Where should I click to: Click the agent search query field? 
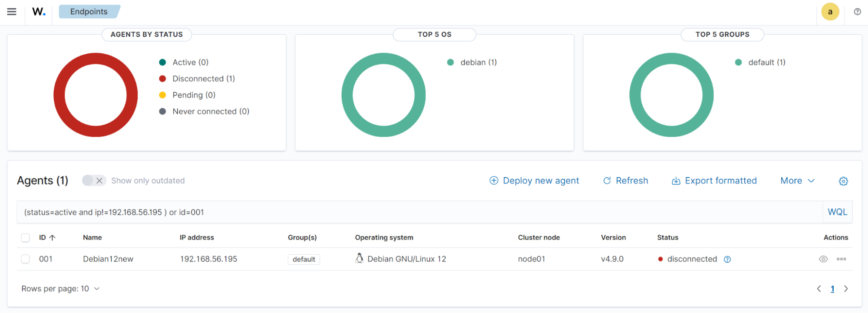point(417,212)
